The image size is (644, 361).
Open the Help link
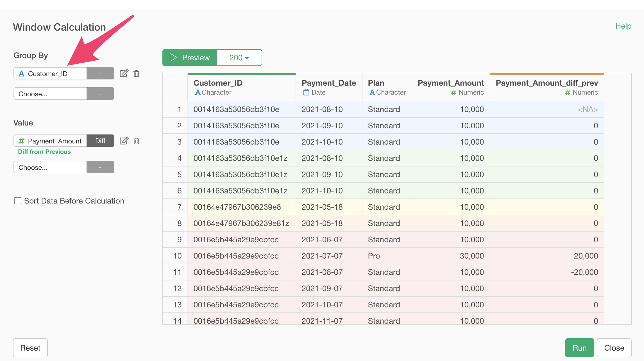point(623,26)
